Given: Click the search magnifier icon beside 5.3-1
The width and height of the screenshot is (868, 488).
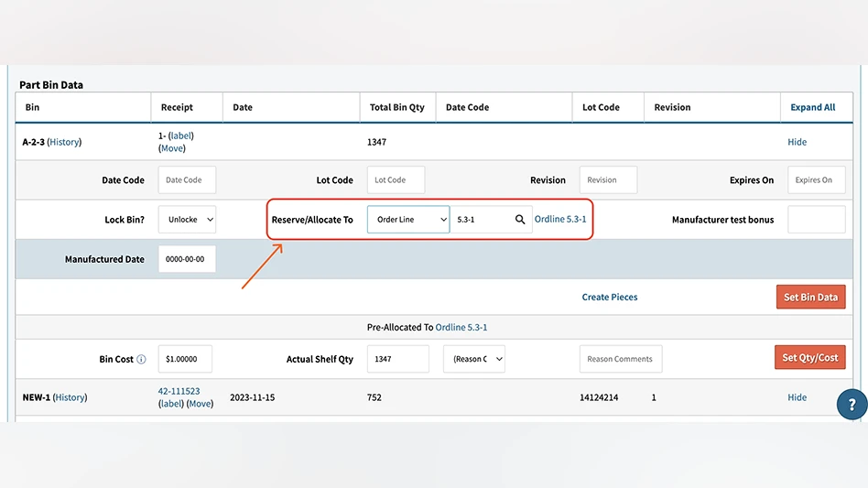Looking at the screenshot, I should point(520,220).
